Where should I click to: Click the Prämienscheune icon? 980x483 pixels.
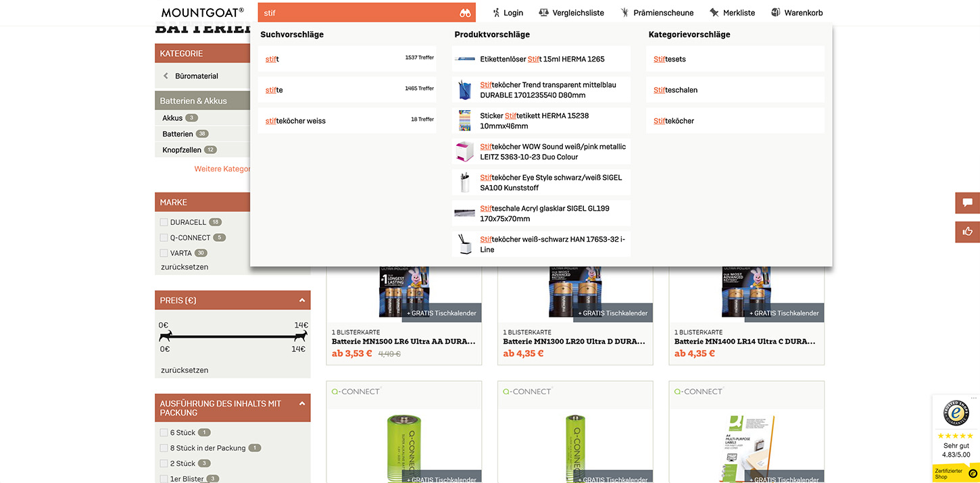pos(625,13)
